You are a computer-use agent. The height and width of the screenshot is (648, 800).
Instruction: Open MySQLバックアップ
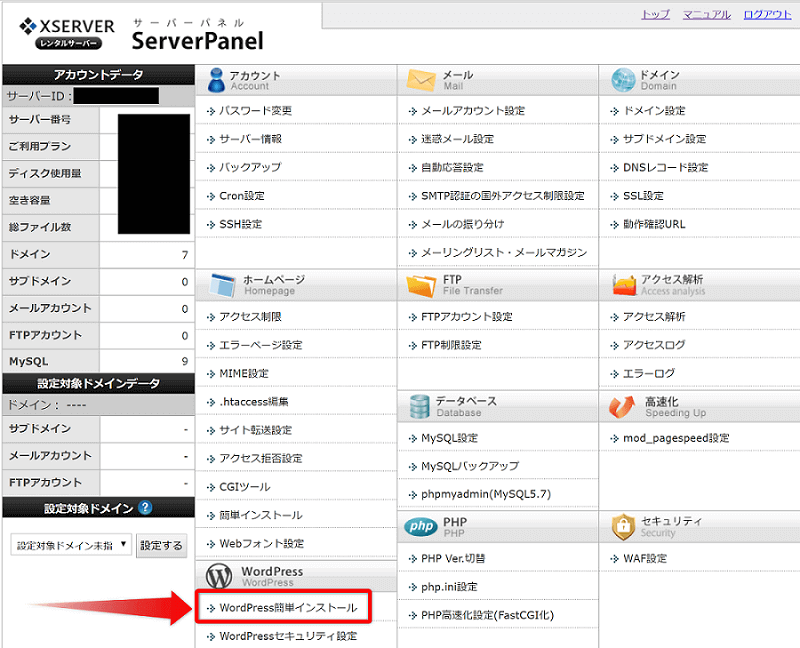click(470, 466)
